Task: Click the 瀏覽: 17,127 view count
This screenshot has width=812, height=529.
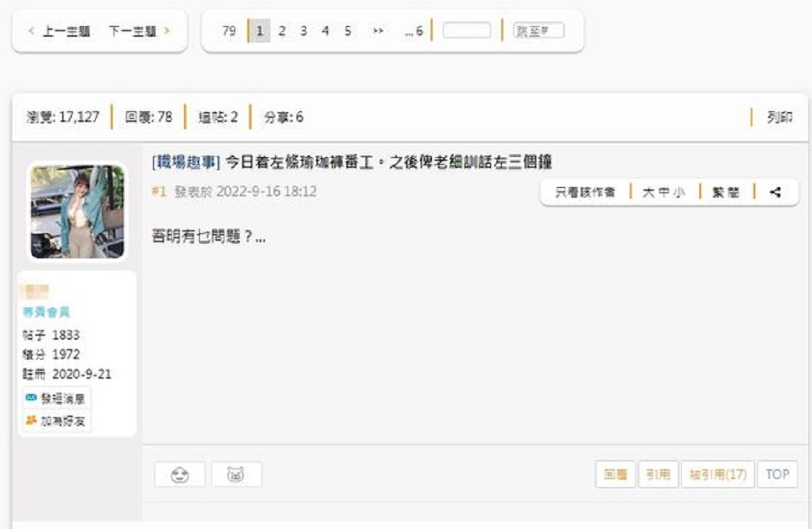Action: (63, 117)
